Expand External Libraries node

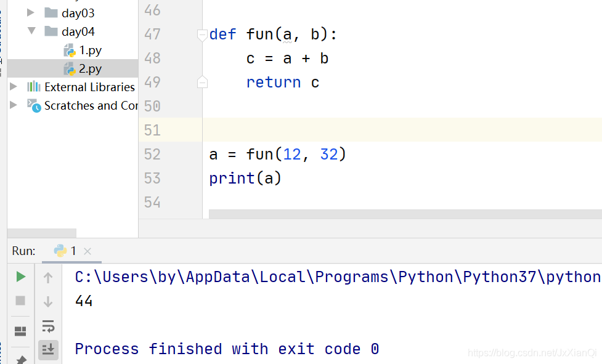[14, 86]
